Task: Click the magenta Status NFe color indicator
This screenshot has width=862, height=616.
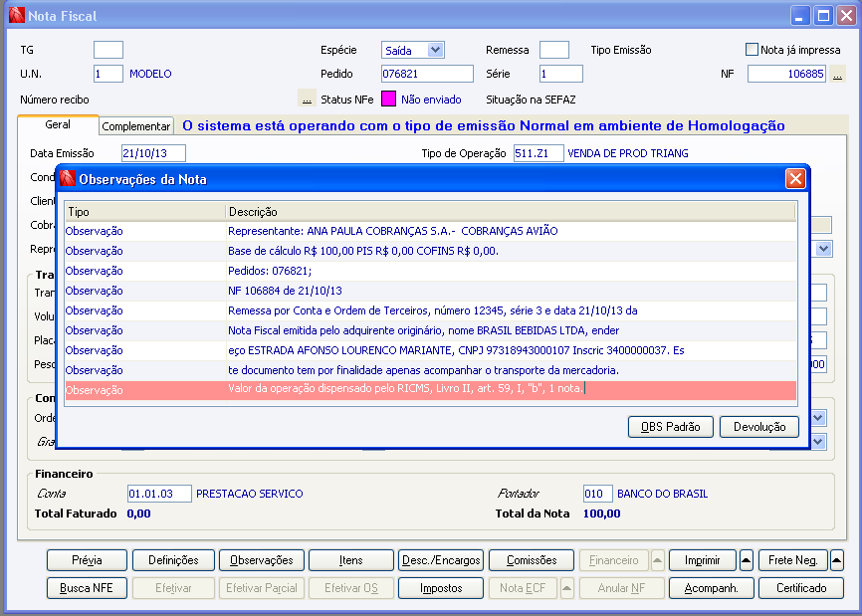Action: pyautogui.click(x=388, y=99)
